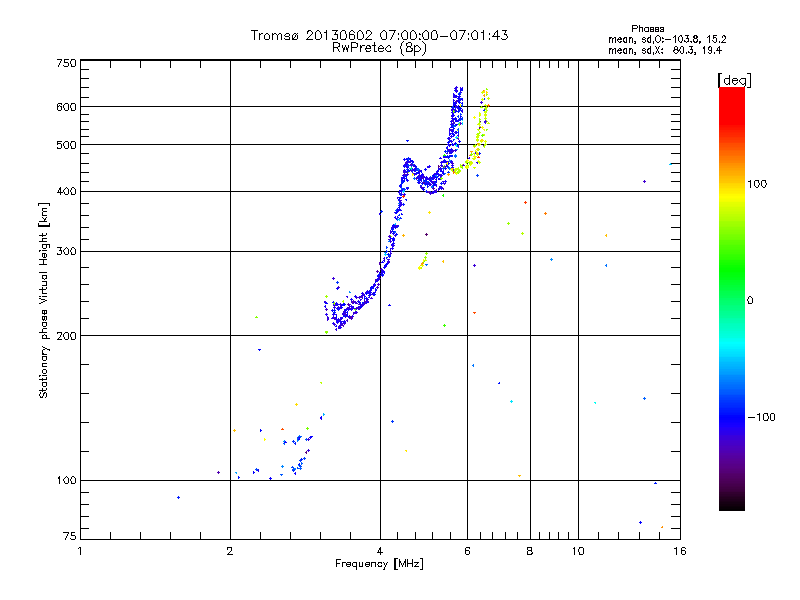The height and width of the screenshot is (600, 800).
Task: Click the y-axis tick label '300'
Action: click(66, 251)
